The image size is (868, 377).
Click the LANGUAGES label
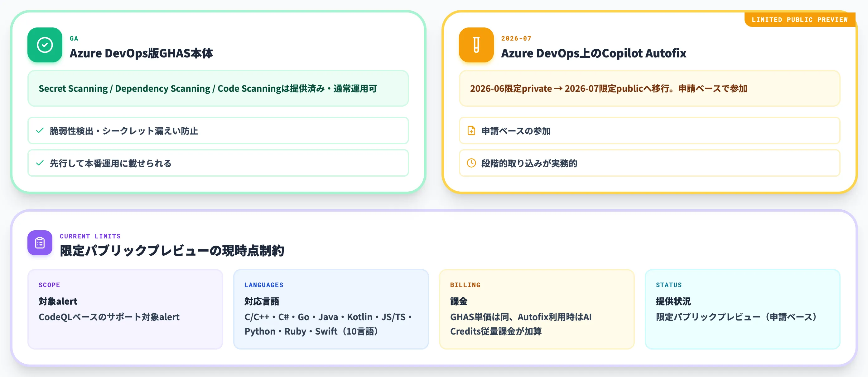click(x=264, y=285)
